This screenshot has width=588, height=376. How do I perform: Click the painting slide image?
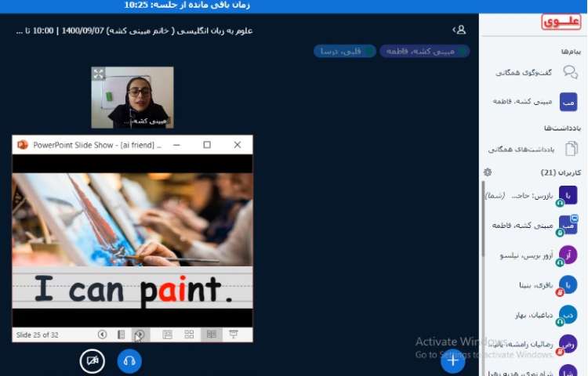click(132, 220)
